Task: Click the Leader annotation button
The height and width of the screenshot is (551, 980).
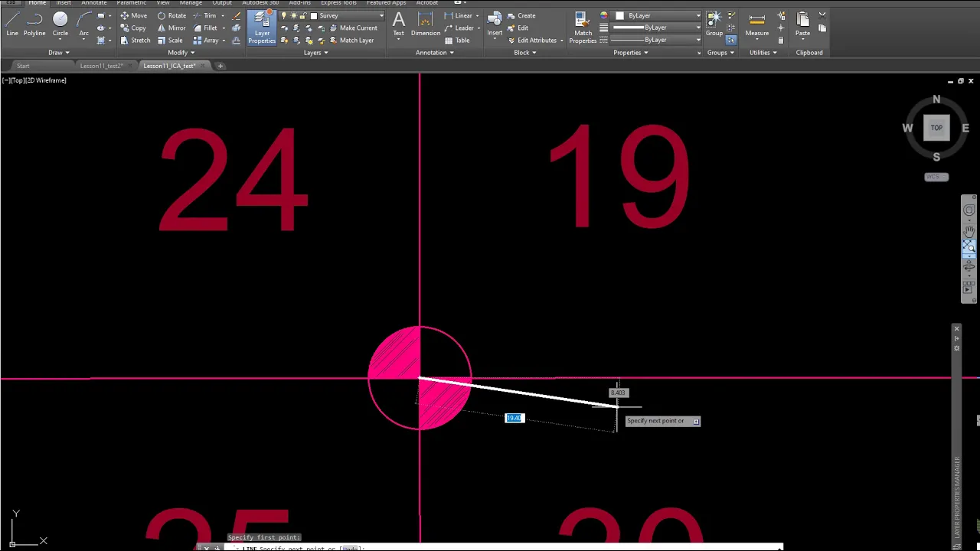Action: coord(459,28)
